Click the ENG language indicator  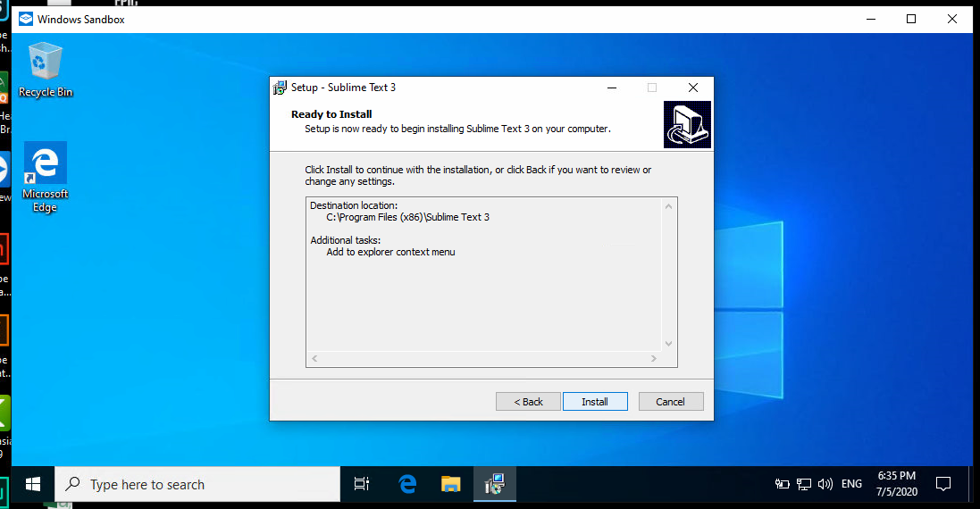tap(852, 484)
